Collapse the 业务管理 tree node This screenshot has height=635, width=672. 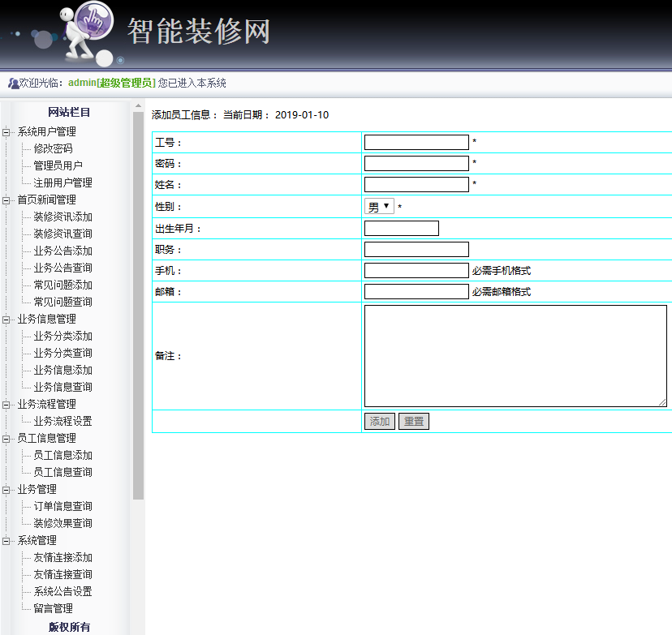[x=6, y=490]
